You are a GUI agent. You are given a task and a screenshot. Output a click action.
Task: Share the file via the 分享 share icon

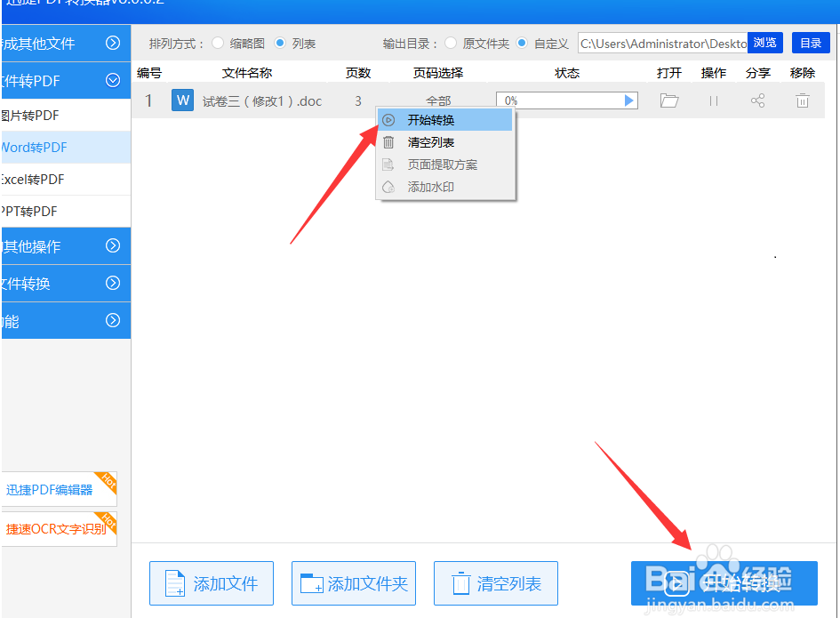point(757,100)
